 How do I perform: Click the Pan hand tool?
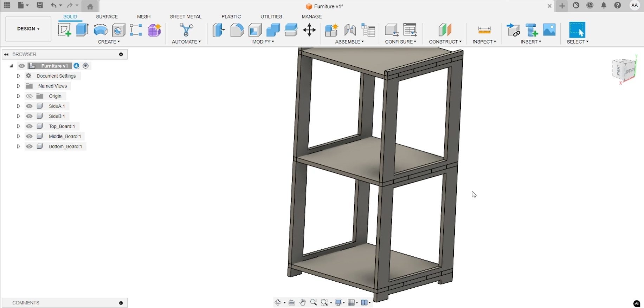[x=303, y=302]
